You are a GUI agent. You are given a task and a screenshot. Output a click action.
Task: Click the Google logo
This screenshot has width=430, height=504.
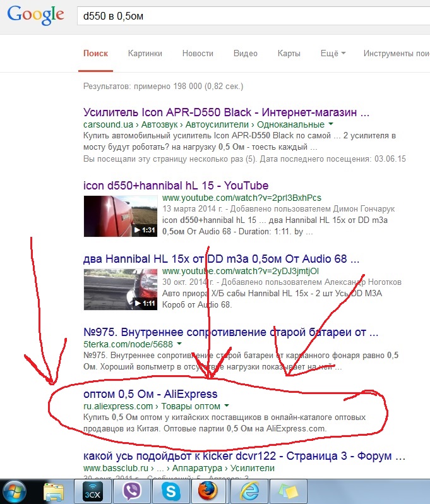click(36, 15)
